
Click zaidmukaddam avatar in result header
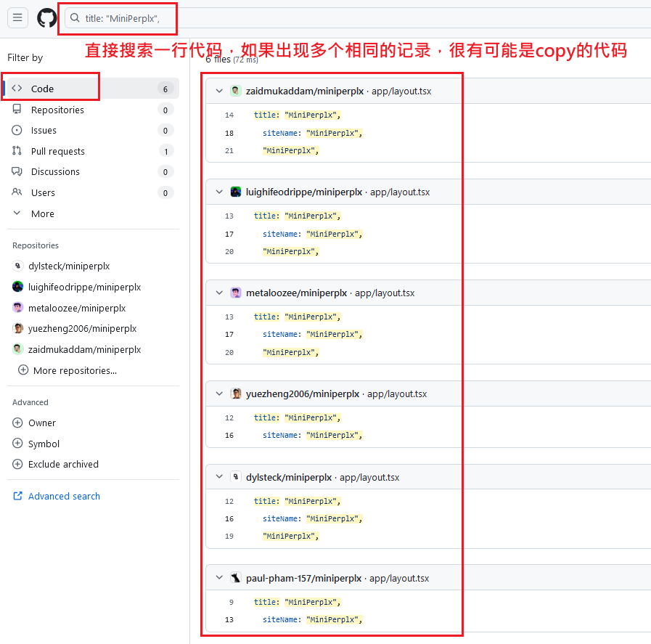pyautogui.click(x=235, y=91)
